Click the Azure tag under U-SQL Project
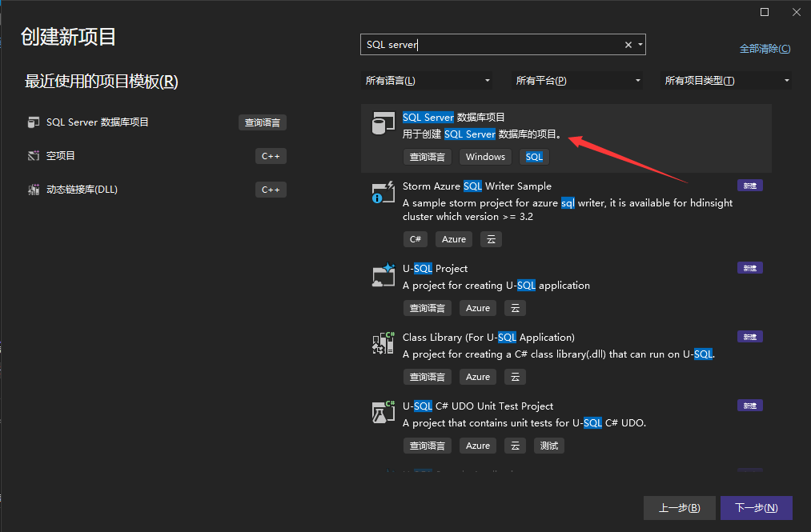811x532 pixels. click(x=478, y=308)
